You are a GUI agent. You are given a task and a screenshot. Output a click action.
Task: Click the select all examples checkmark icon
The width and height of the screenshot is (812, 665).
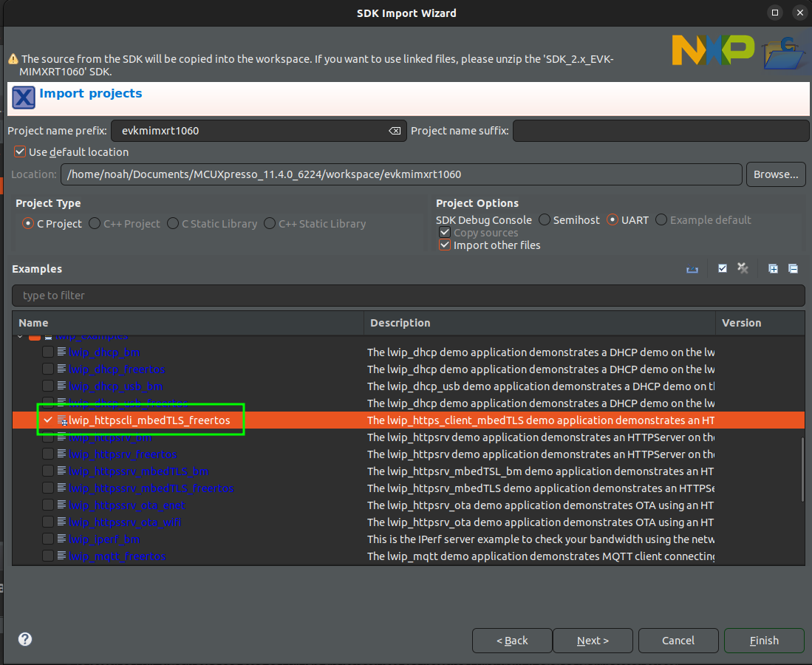tap(723, 269)
